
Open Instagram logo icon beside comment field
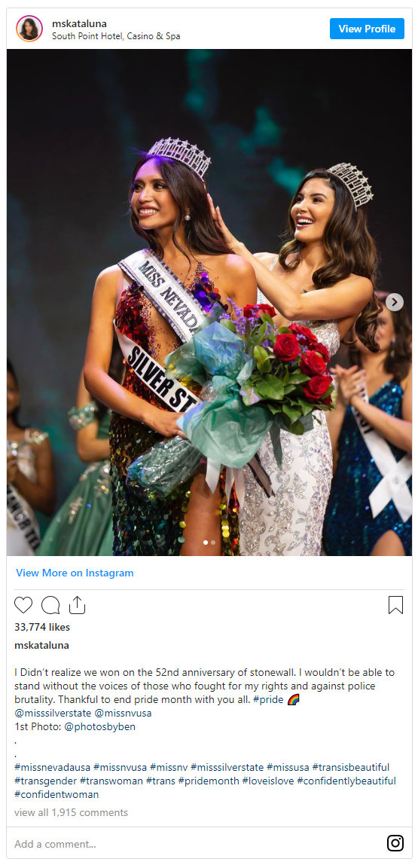pos(395,843)
